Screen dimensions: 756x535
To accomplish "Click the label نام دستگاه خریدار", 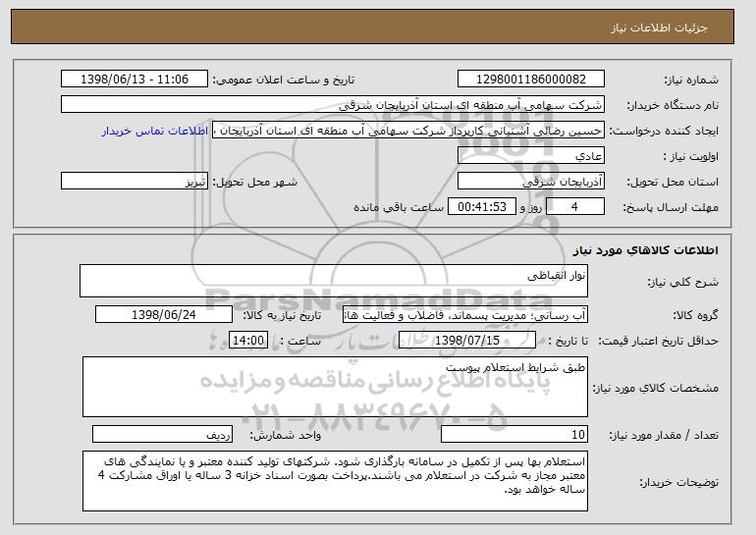I will click(x=673, y=105).
